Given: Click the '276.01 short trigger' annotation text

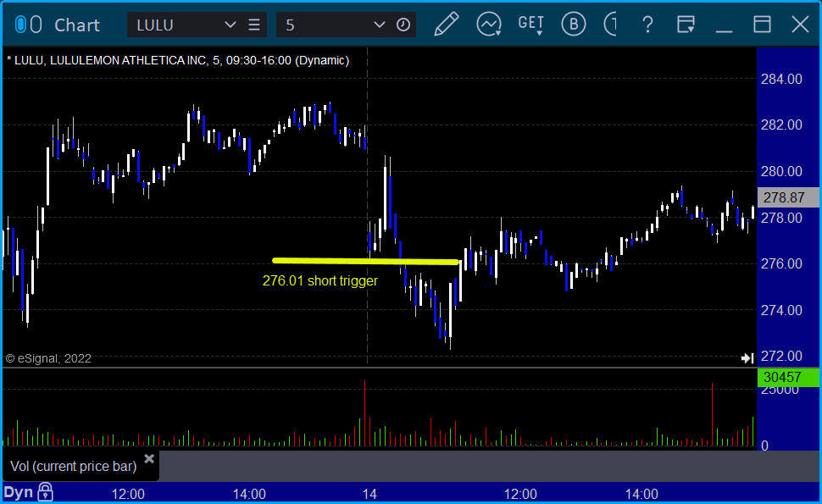Looking at the screenshot, I should (x=319, y=281).
